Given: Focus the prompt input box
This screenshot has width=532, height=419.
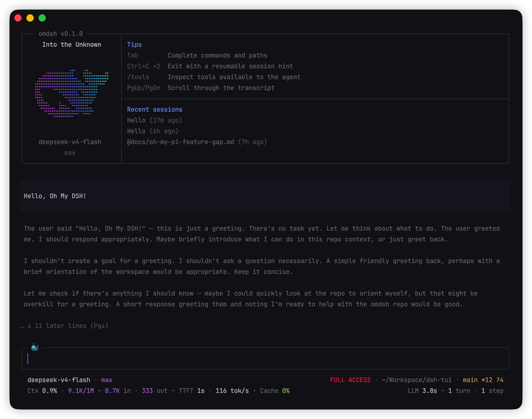Looking at the screenshot, I should pos(265,358).
